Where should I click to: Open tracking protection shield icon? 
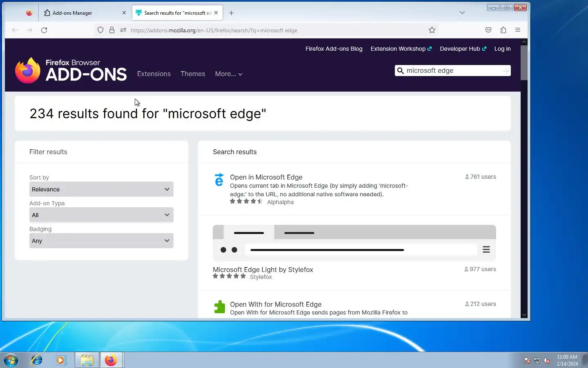(100, 30)
